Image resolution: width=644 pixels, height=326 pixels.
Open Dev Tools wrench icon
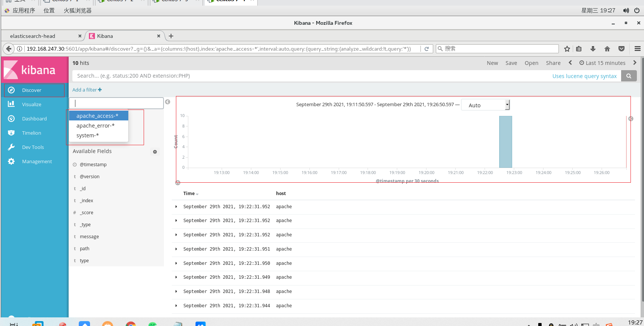11,147
